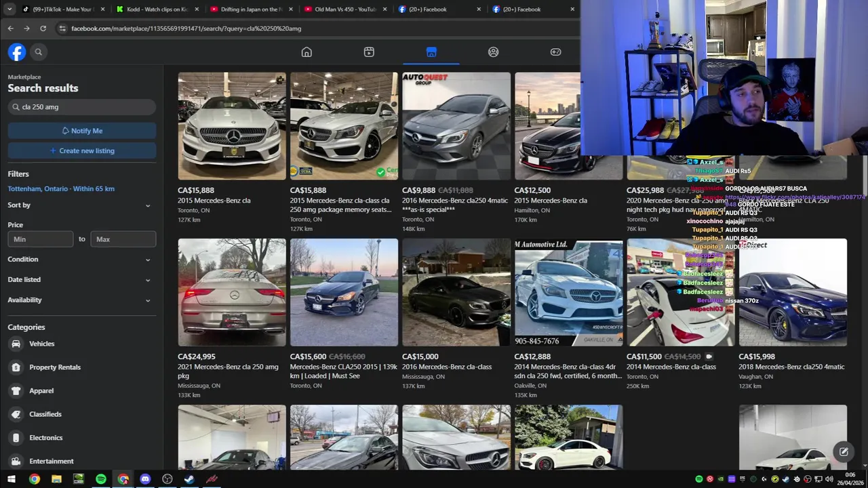868x488 pixels.
Task: Open File Explorer from the taskbar
Action: [56, 479]
